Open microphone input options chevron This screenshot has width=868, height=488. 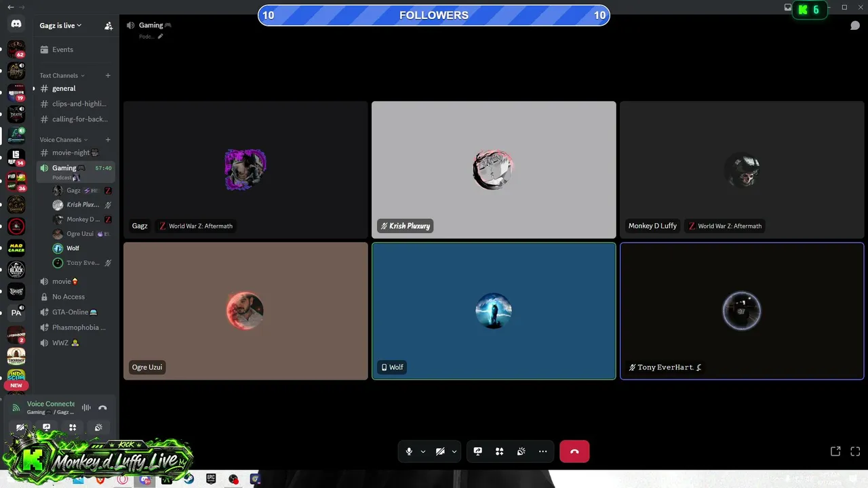[x=423, y=451]
